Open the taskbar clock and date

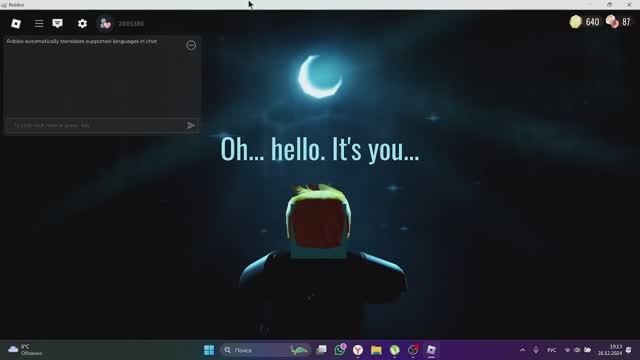tap(609, 350)
